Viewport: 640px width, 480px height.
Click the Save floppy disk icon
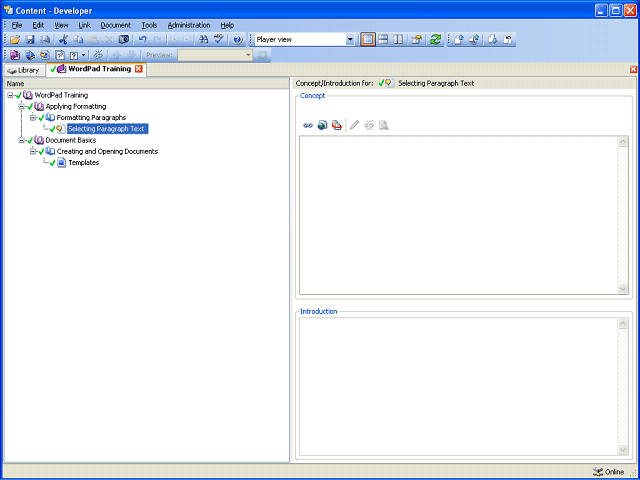(30, 40)
